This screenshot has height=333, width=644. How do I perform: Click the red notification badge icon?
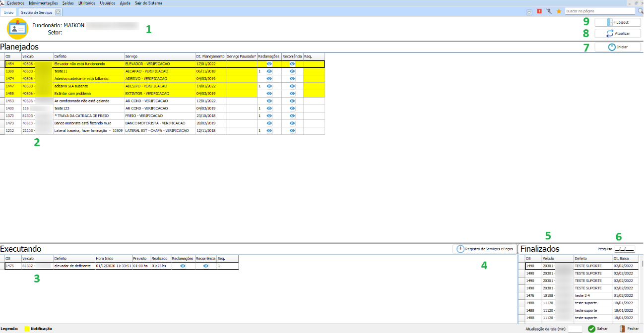pos(539,11)
